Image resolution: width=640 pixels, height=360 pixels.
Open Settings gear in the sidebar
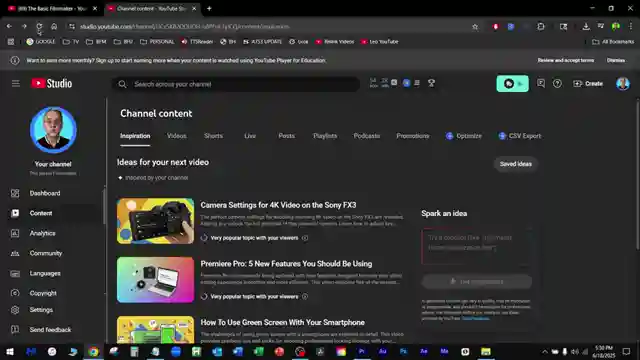point(15,310)
